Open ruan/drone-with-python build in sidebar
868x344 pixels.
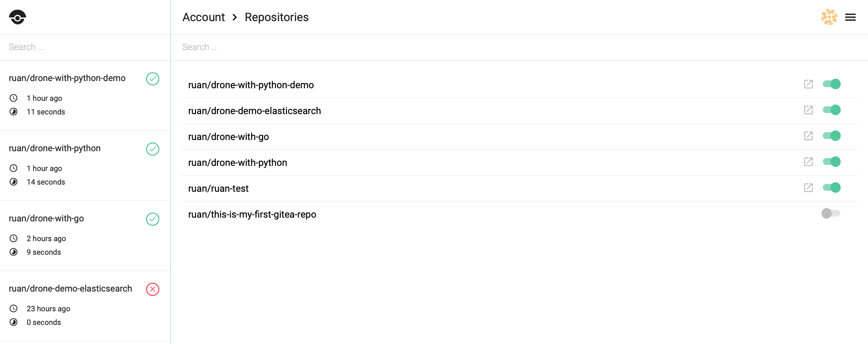[x=85, y=166]
